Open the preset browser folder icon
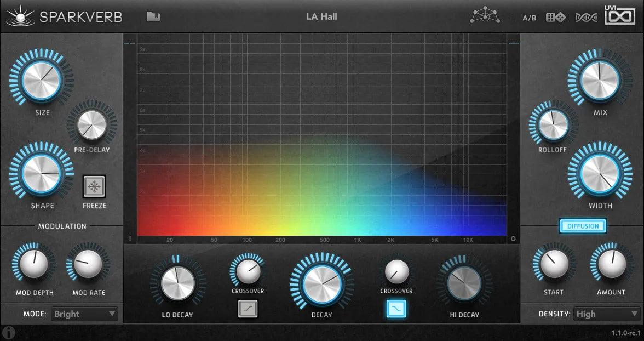This screenshot has height=341, width=644. (x=153, y=16)
